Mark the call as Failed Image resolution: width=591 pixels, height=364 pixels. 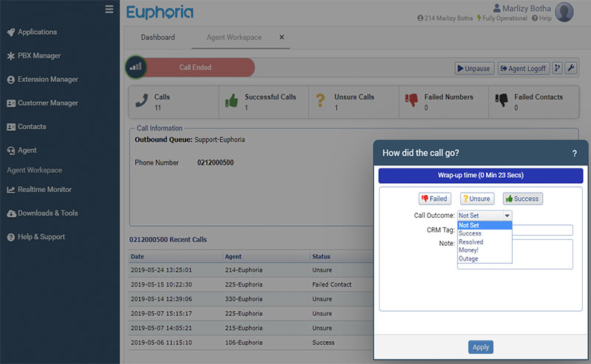[x=434, y=199]
